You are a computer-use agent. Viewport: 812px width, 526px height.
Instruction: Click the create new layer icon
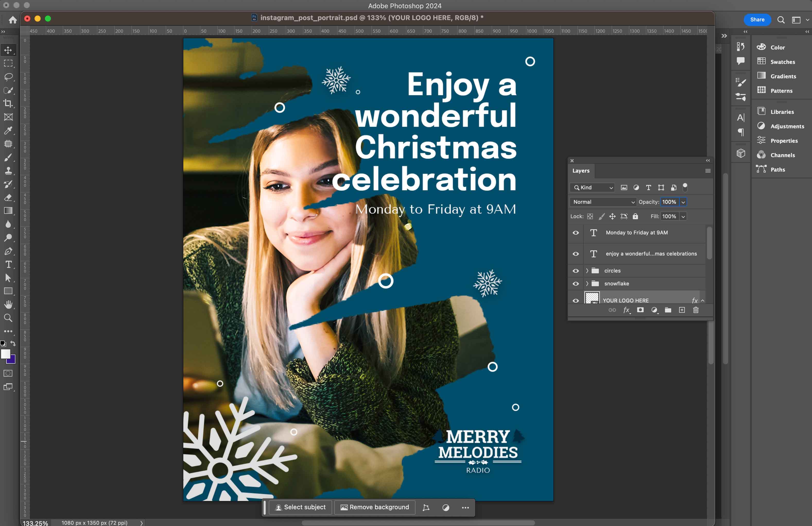click(x=682, y=310)
